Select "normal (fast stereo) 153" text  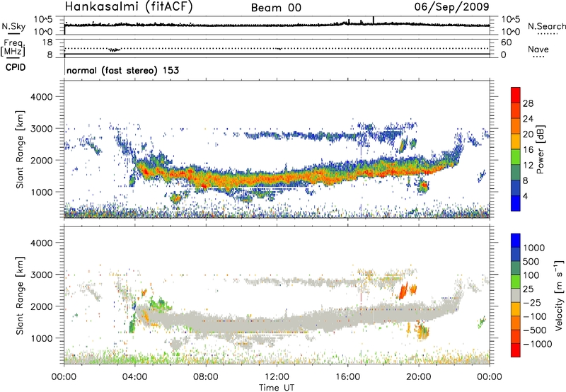click(122, 70)
